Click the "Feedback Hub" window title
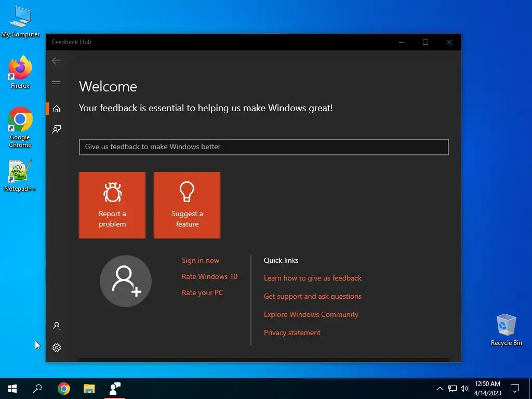This screenshot has width=532, height=399. point(72,42)
